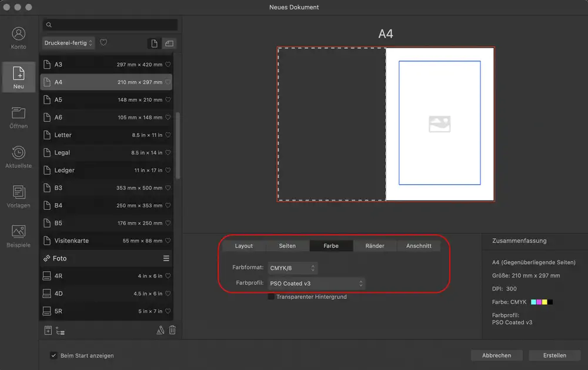The width and height of the screenshot is (588, 370).
Task: Click the Abbrechen button
Action: point(496,355)
